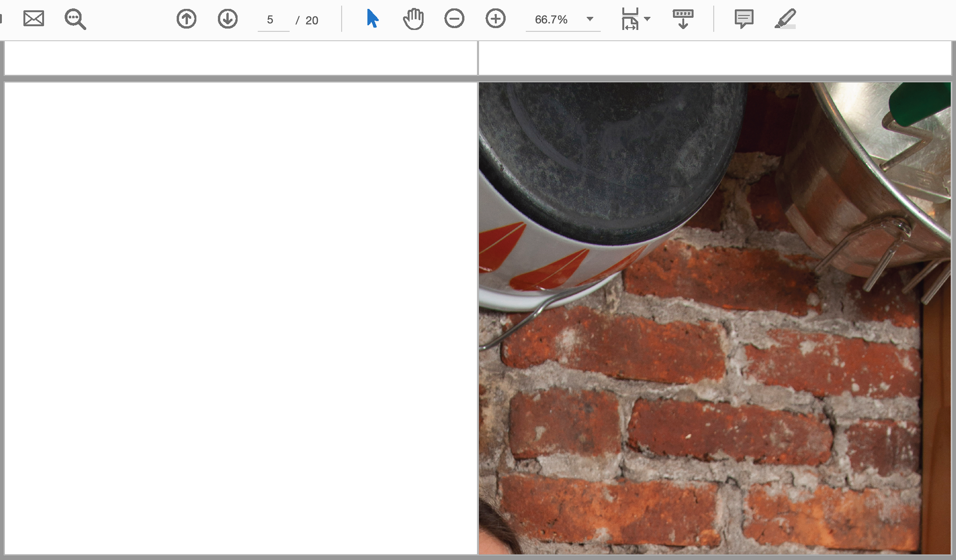Click the 66.7% zoom level field
The height and width of the screenshot is (560, 956).
pos(552,20)
